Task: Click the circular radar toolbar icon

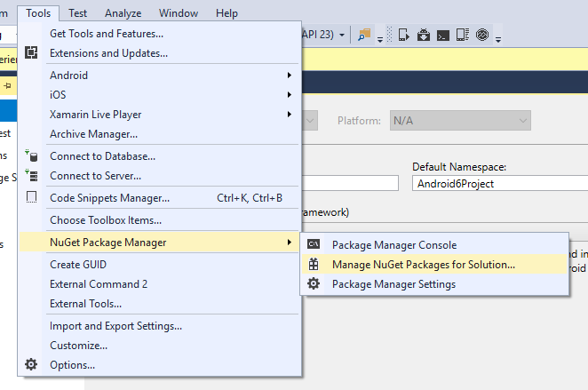Action: pos(482,35)
